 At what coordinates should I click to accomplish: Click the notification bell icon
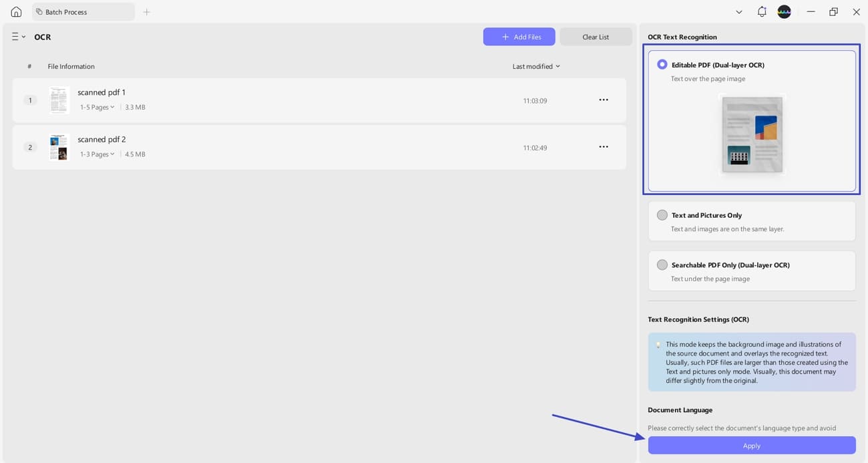point(761,11)
